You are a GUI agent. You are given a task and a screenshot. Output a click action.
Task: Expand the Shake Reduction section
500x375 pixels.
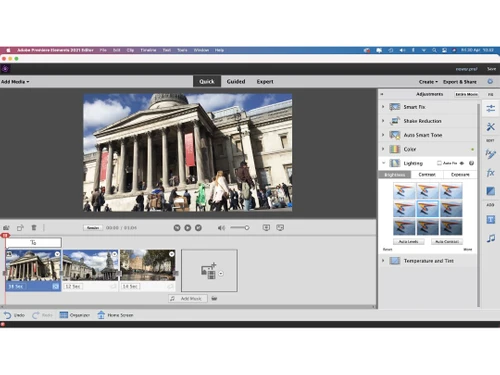pyautogui.click(x=383, y=121)
